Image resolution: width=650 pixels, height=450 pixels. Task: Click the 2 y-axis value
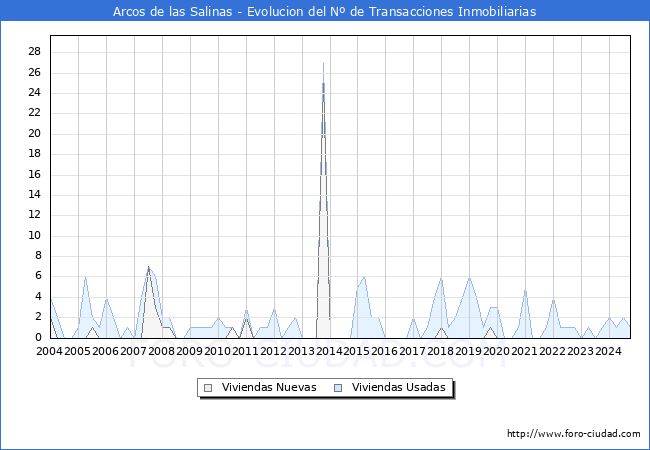(x=39, y=317)
